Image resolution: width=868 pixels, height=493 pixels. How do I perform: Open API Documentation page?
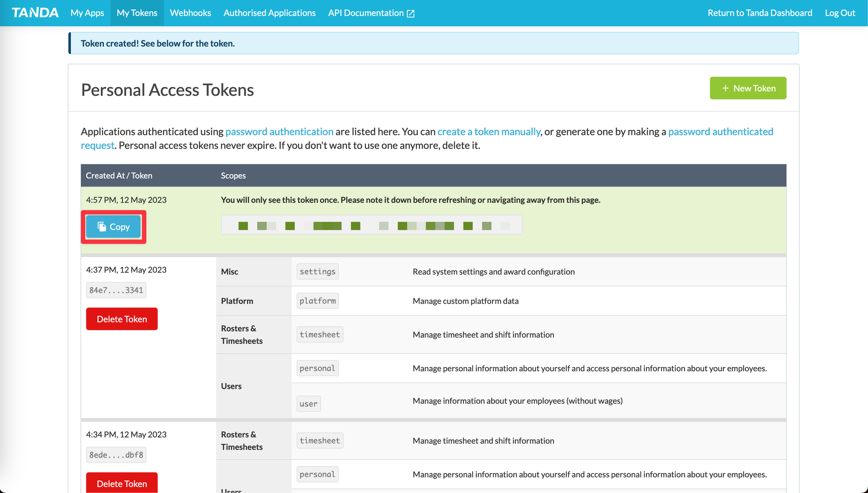coord(366,13)
